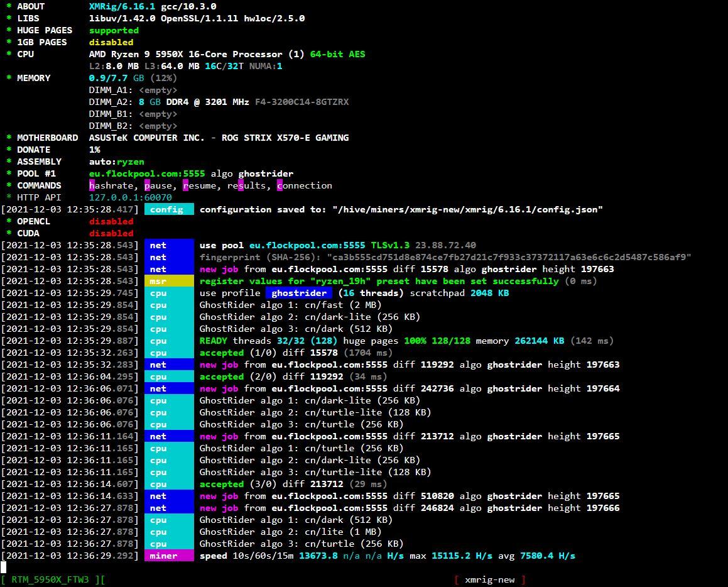This screenshot has width=728, height=587.
Task: Click the terminal cursor block at prompt
Action: [3, 567]
